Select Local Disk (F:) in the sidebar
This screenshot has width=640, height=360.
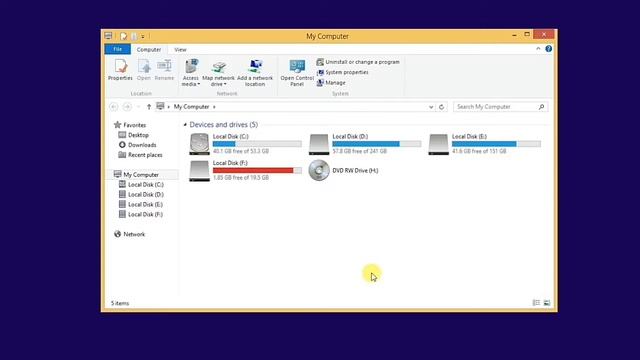141,214
